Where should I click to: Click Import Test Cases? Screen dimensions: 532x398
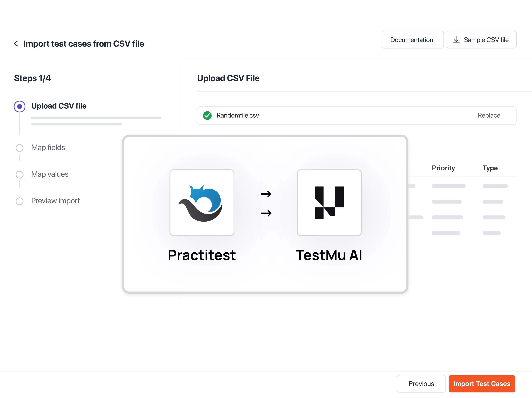[x=482, y=384]
